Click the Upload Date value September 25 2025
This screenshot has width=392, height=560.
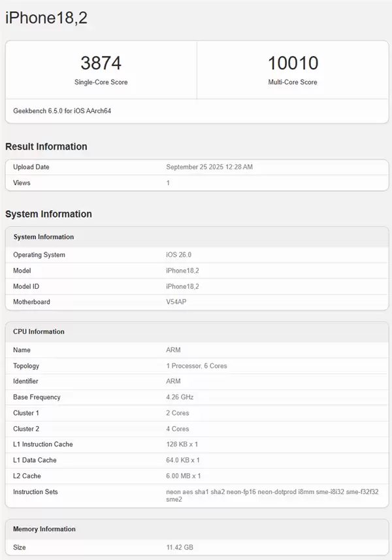[x=209, y=167]
